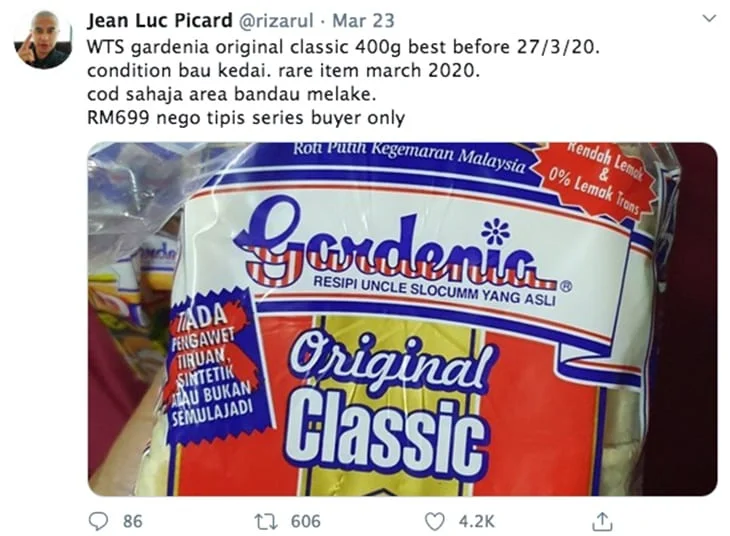This screenshot has width=730, height=536.
Task: Click the cod sahaja area text line
Action: tap(231, 95)
